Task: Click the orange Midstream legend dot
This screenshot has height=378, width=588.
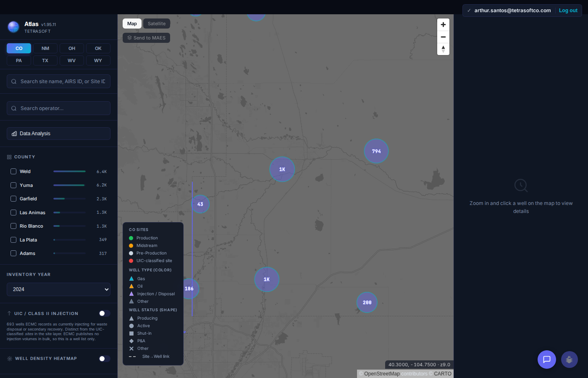Action: point(131,246)
